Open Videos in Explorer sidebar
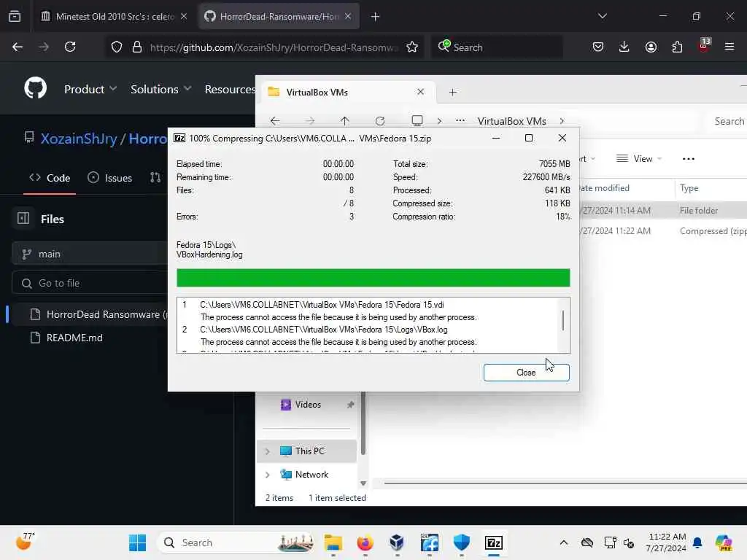The image size is (747, 560). pos(308,404)
